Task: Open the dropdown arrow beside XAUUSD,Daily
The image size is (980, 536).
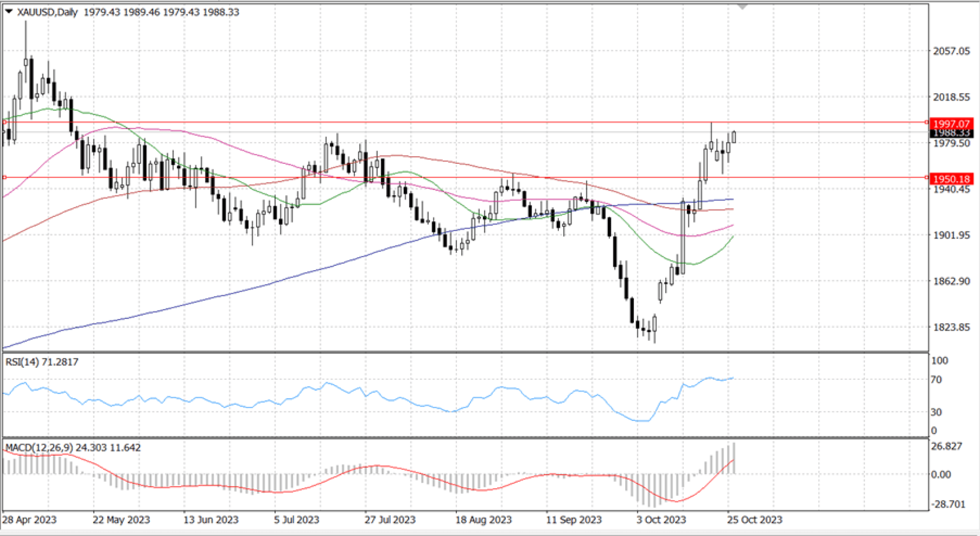Action: click(8, 11)
